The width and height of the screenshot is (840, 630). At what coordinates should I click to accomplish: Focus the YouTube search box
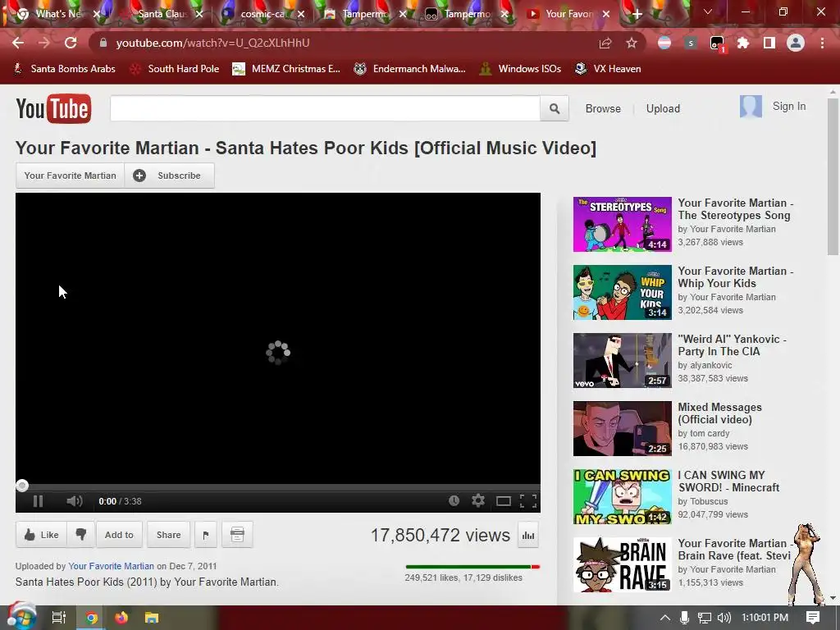pos(325,109)
